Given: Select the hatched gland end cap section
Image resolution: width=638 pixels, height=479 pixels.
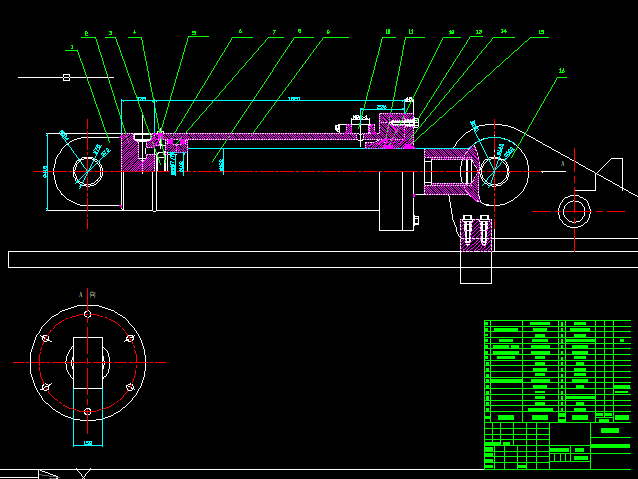Looking at the screenshot, I should click(x=395, y=131).
